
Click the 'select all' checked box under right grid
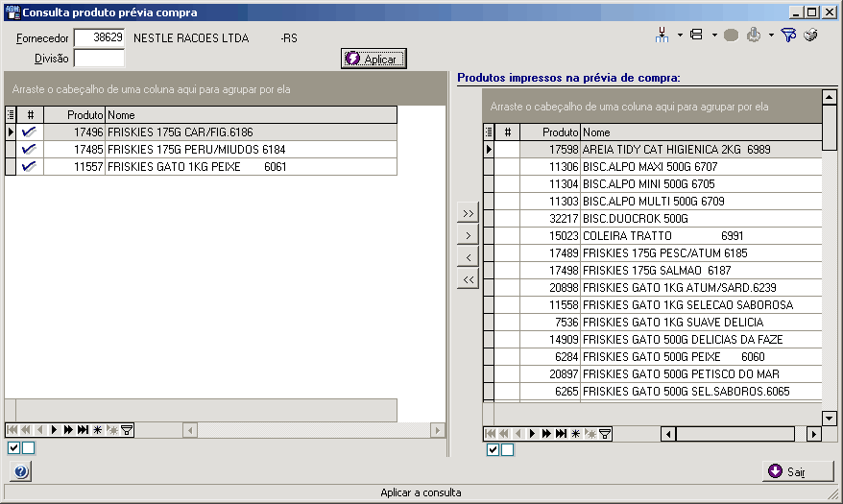pos(493,449)
